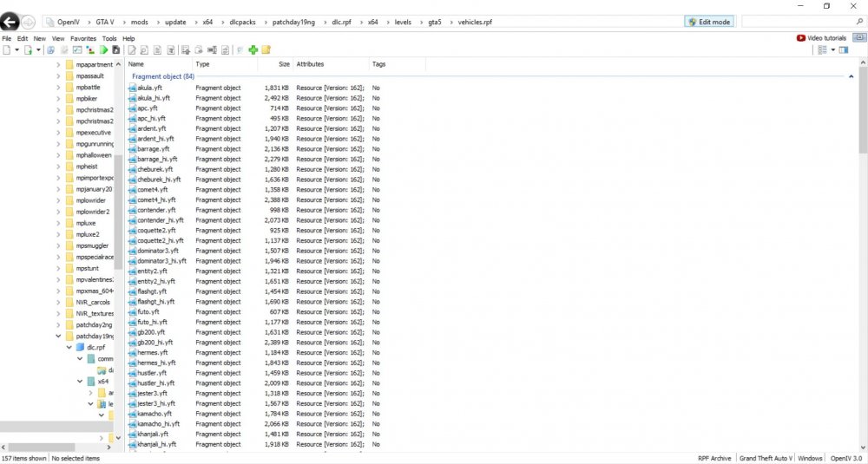Go to patchday19ng in breadcrumb path
The width and height of the screenshot is (868, 464).
point(293,23)
